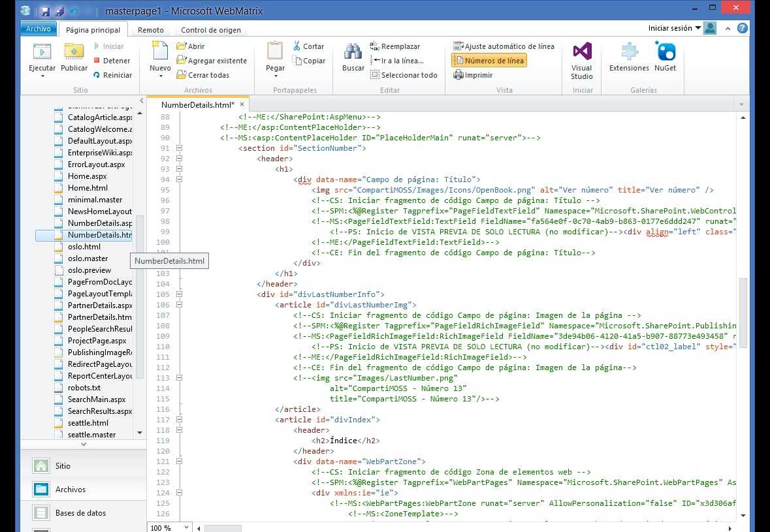Select the NumberDetails.html* editor tab
Viewport: 770px width, 532px height.
tap(197, 104)
